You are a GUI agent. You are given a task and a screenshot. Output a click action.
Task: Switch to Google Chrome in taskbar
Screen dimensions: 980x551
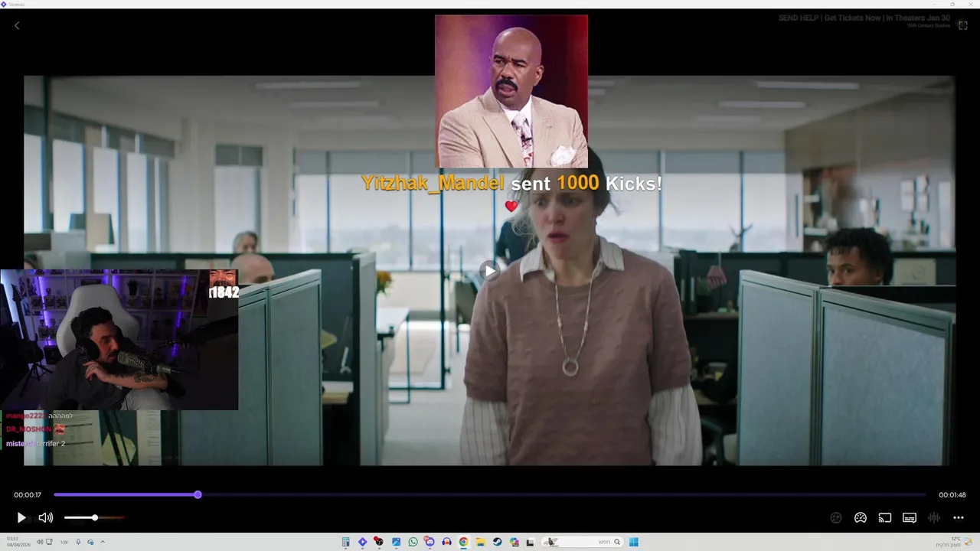[464, 542]
